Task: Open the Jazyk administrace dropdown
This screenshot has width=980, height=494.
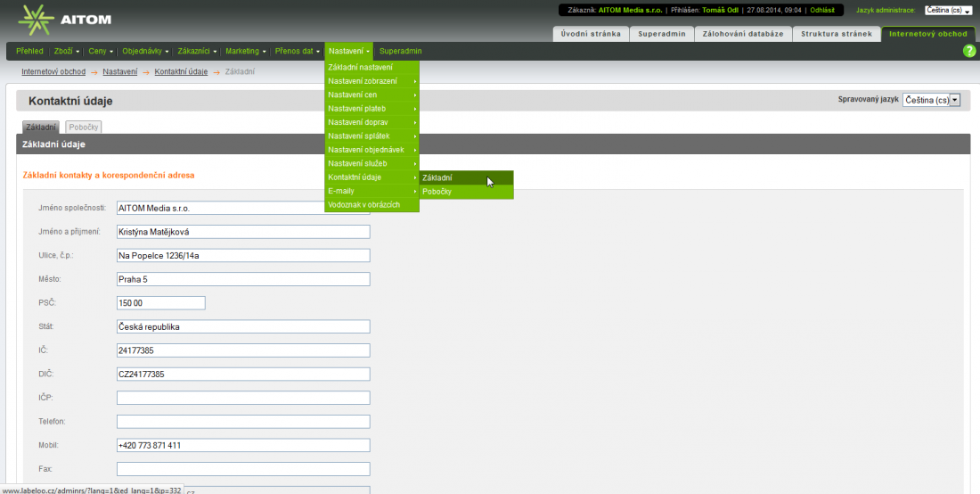Action: 949,11
